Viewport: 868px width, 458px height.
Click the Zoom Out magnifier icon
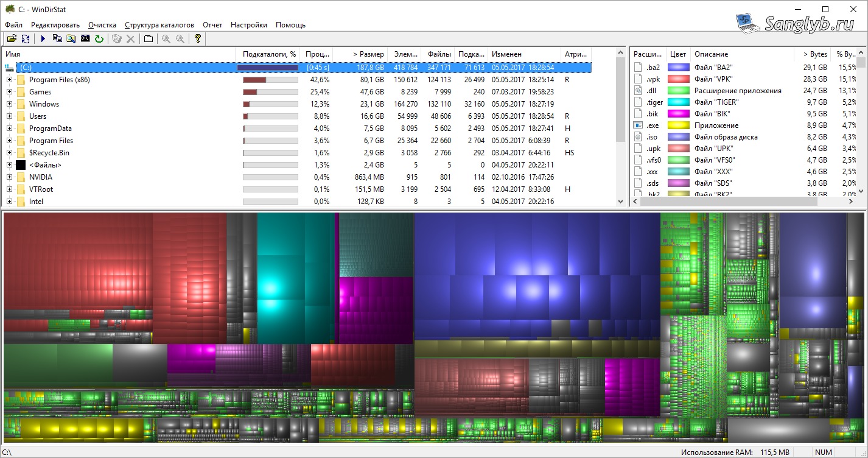(180, 39)
